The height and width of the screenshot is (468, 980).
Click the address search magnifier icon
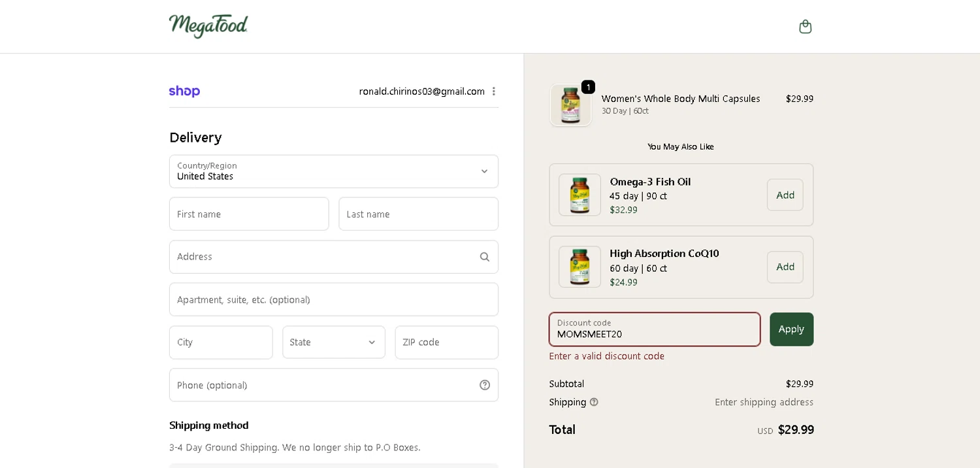[485, 257]
